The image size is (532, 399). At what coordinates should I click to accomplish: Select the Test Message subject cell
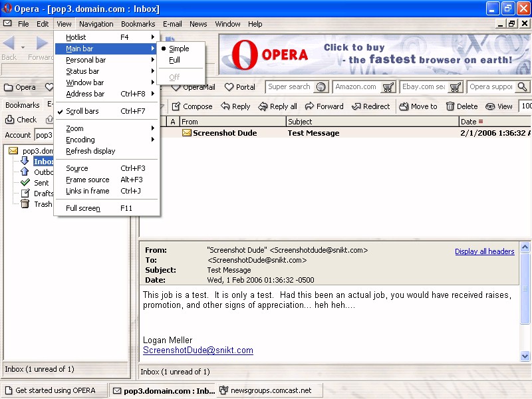(x=313, y=133)
